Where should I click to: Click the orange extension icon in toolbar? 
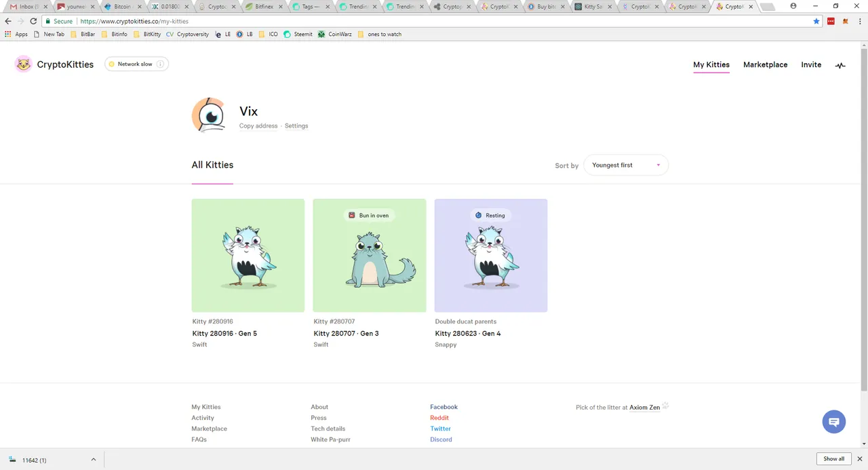[x=845, y=21]
